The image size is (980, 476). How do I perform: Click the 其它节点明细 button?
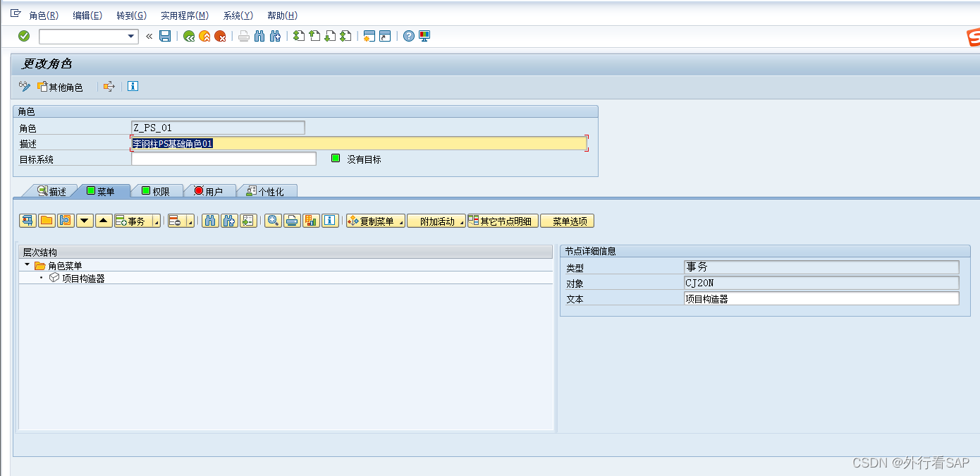point(503,221)
